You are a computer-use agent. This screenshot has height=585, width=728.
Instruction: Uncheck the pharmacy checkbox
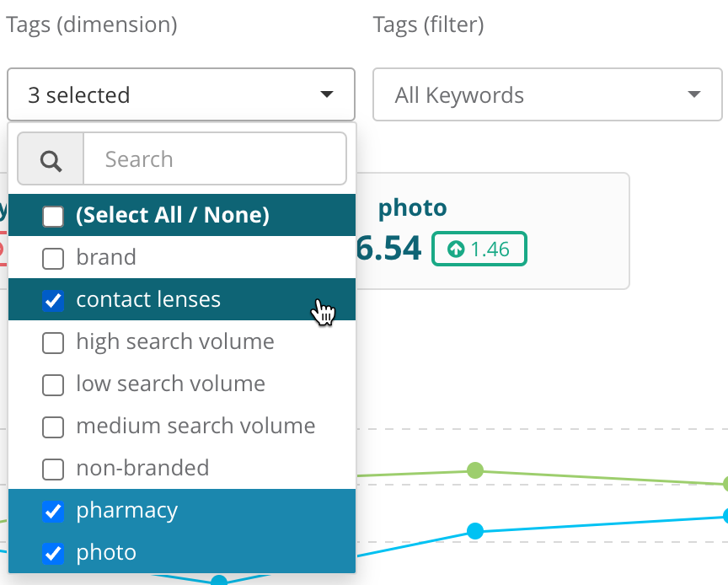pos(53,511)
